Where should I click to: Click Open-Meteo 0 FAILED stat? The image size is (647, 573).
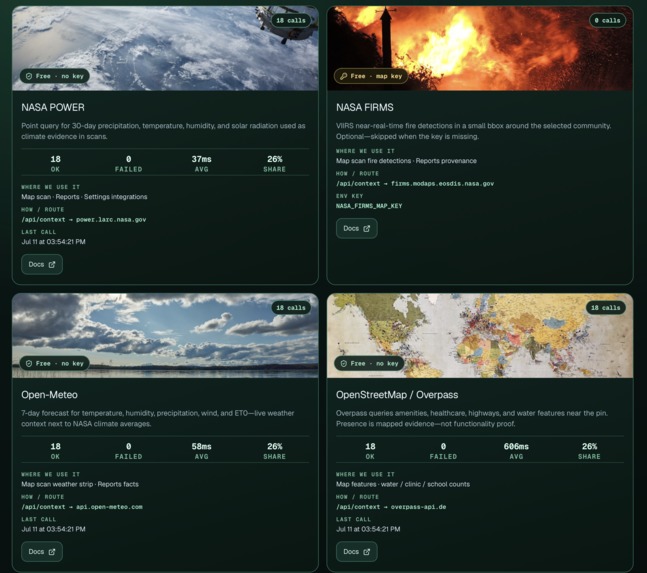pos(128,451)
